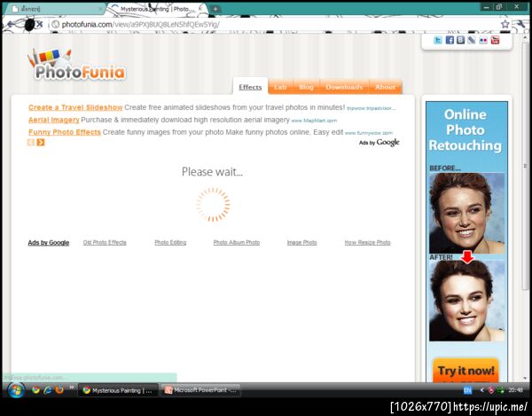
Task: Open the Image Photo link
Action: 302,243
